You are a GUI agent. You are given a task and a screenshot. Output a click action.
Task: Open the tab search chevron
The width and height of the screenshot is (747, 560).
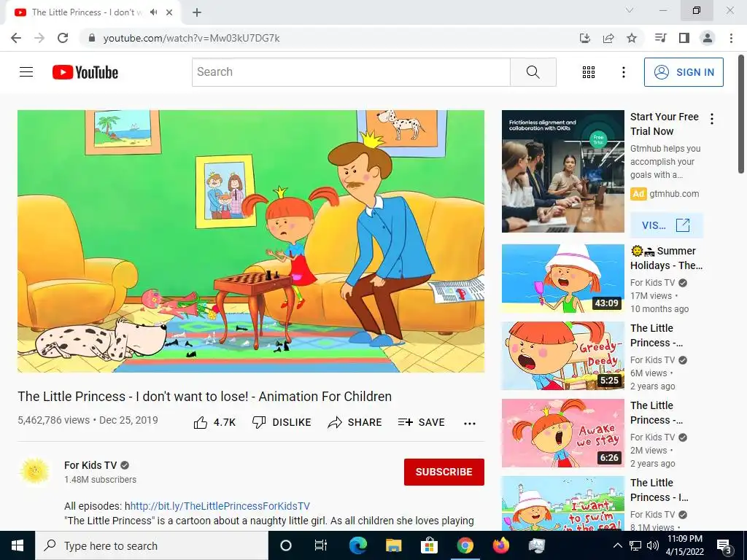pos(630,10)
